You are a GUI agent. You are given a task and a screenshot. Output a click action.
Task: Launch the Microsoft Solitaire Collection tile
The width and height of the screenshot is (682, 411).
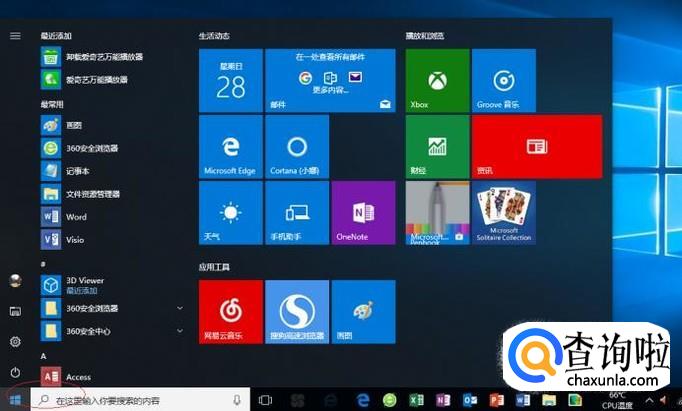click(x=504, y=213)
